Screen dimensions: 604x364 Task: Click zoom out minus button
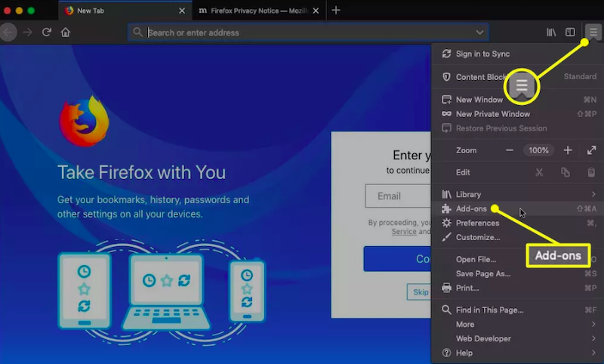pyautogui.click(x=510, y=150)
